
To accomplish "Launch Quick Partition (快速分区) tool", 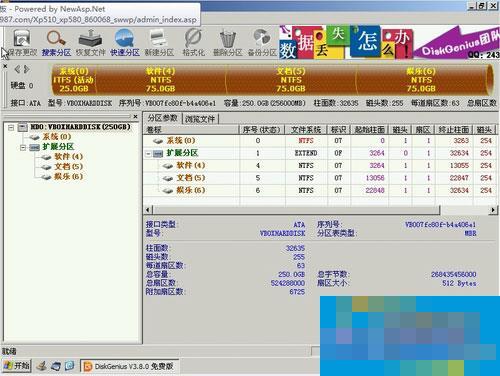I will point(125,43).
